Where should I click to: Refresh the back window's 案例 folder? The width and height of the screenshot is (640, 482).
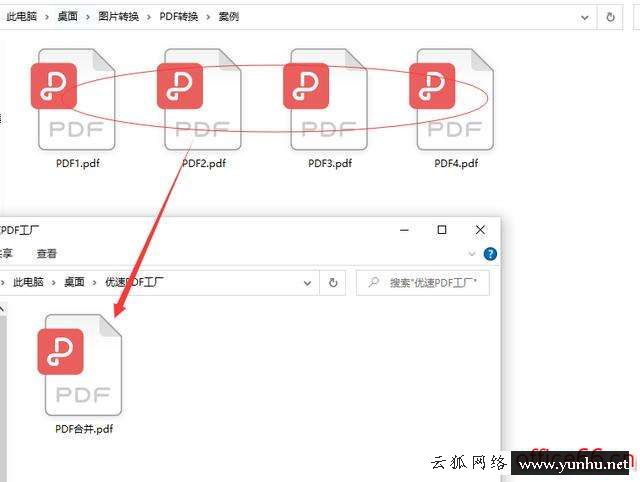pos(610,17)
